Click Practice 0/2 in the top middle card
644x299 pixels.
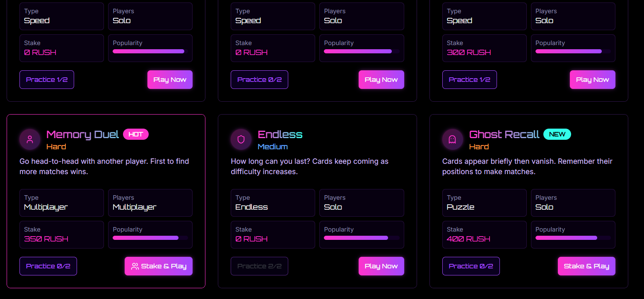pyautogui.click(x=259, y=80)
